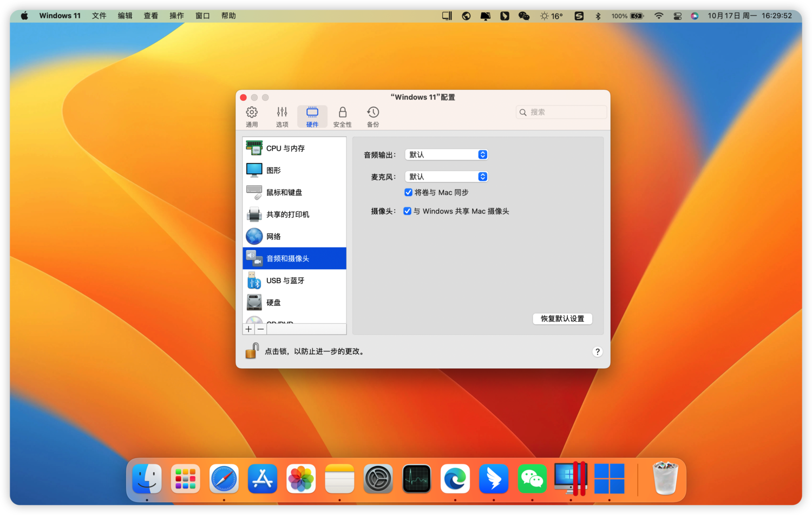This screenshot has width=812, height=515.
Task: Open Finder from the Dock
Action: pyautogui.click(x=147, y=479)
